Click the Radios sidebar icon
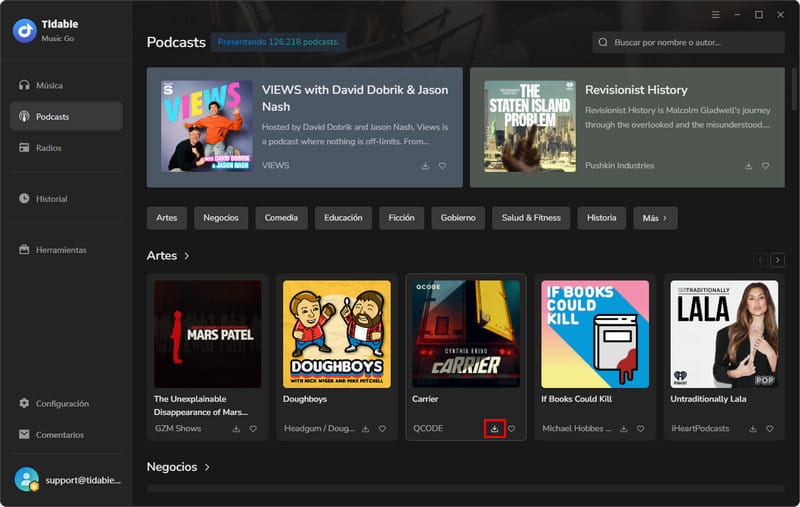The width and height of the screenshot is (800, 507). [x=24, y=147]
